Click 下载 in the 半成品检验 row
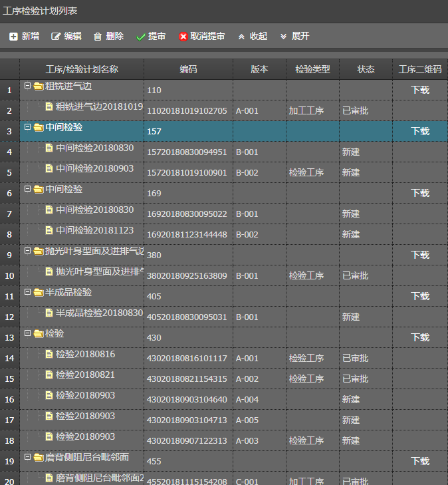The height and width of the screenshot is (485, 448). coord(420,296)
